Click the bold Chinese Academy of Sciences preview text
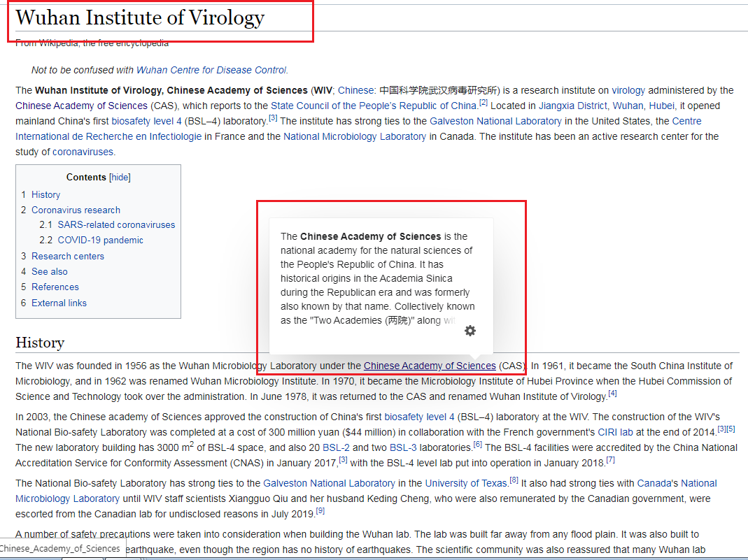 371,236
